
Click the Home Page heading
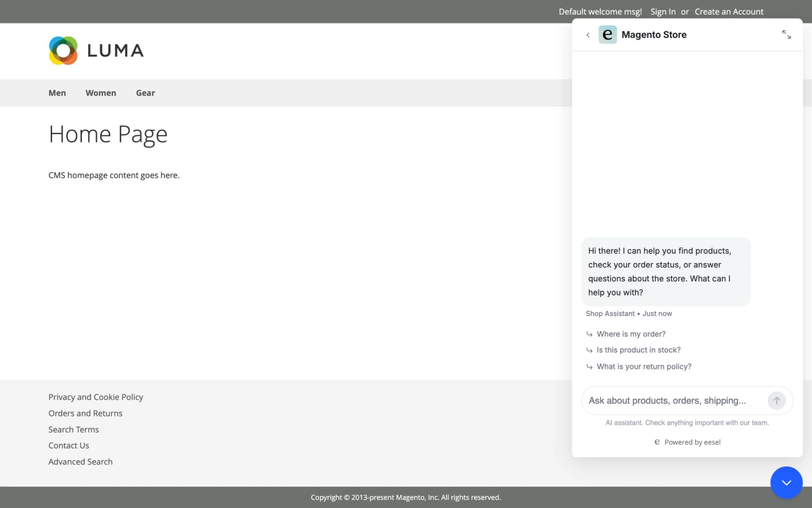[108, 134]
